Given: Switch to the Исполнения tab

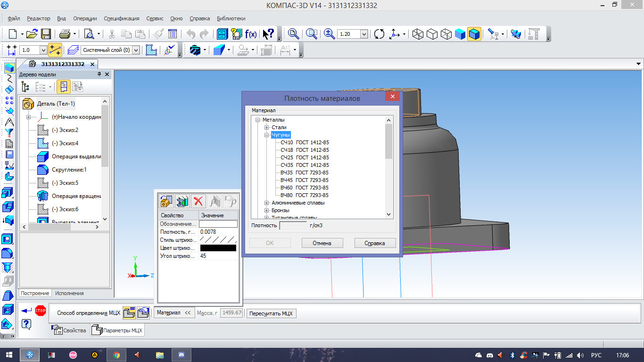Looking at the screenshot, I should click(x=69, y=293).
